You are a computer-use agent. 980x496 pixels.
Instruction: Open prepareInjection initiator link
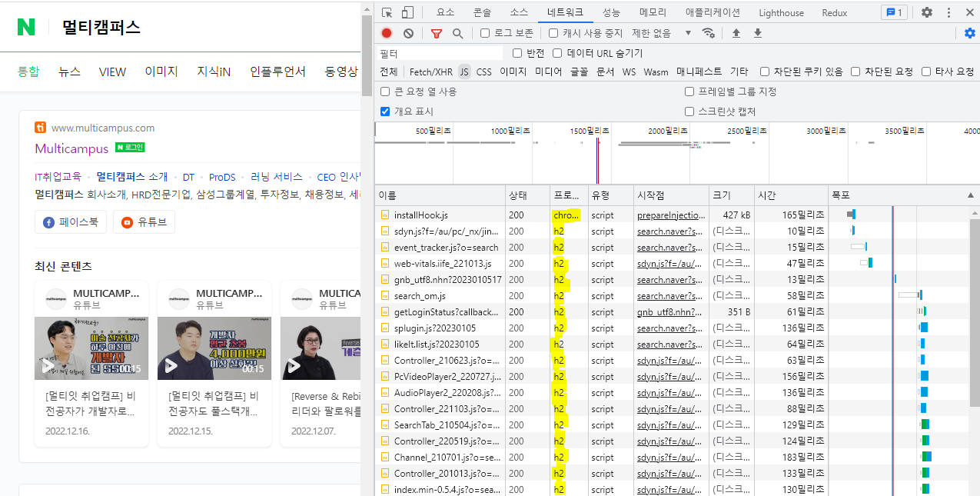(671, 215)
